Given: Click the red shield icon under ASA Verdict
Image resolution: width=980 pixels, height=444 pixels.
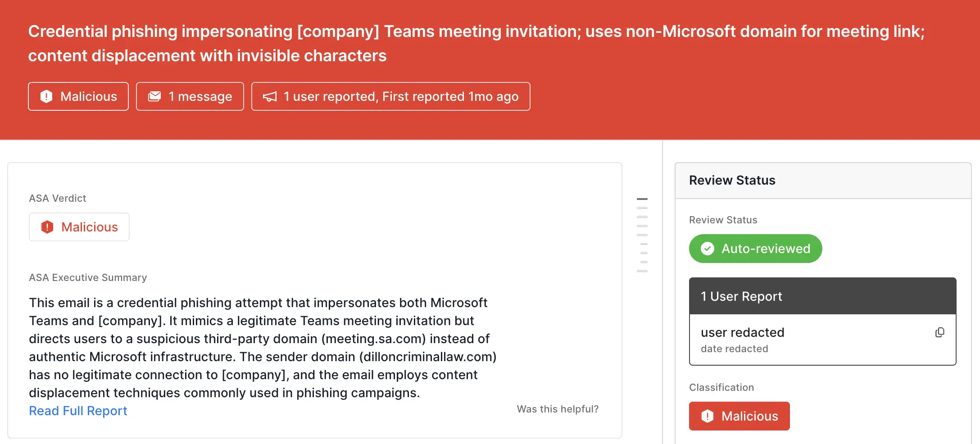Looking at the screenshot, I should point(47,227).
